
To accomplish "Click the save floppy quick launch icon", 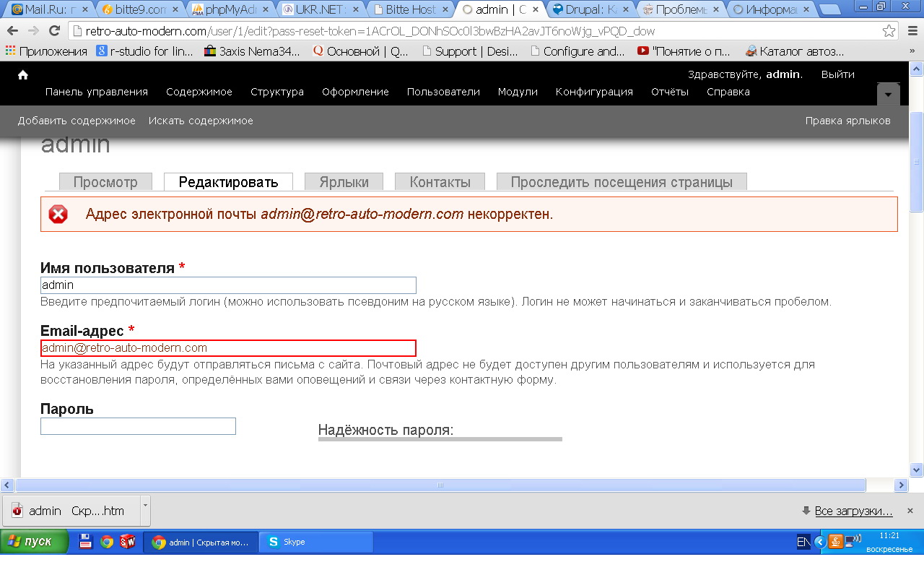I will (x=85, y=542).
